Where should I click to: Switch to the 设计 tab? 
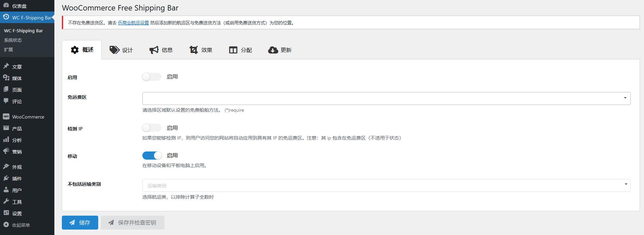pyautogui.click(x=121, y=50)
